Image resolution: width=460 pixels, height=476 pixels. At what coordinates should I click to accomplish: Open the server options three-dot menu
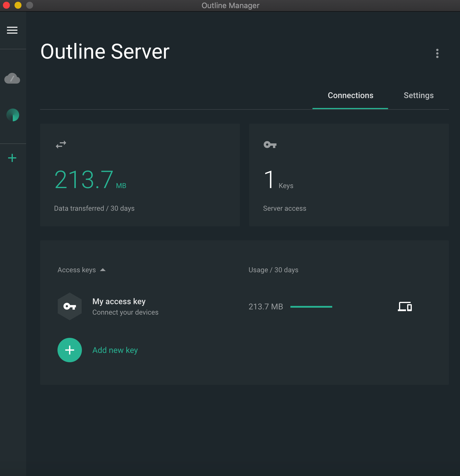point(437,53)
